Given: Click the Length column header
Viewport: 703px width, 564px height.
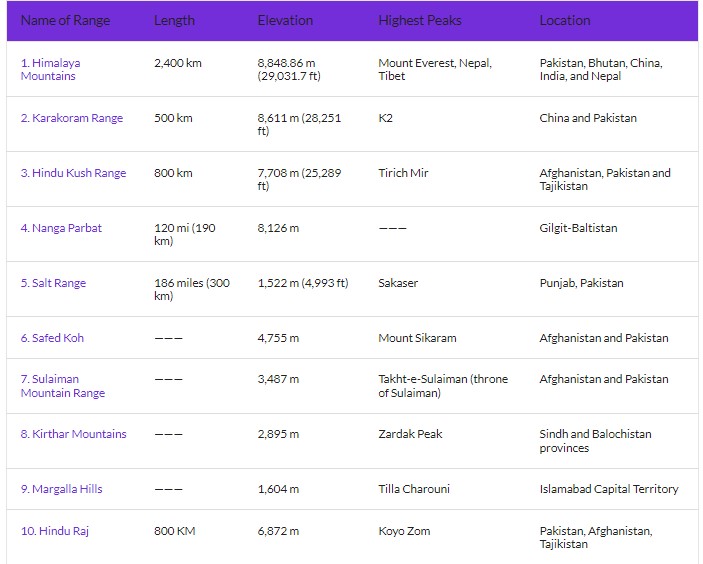Looking at the screenshot, I should click(174, 21).
